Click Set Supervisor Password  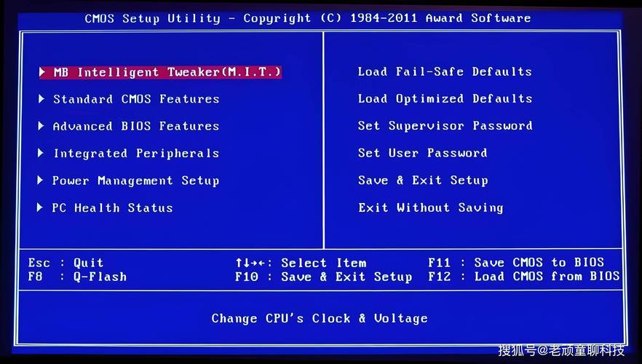click(444, 126)
